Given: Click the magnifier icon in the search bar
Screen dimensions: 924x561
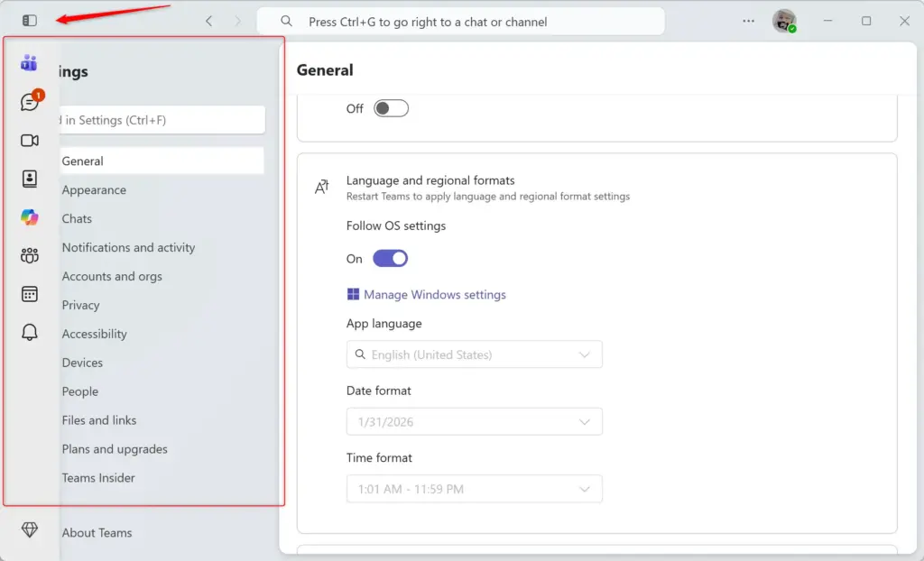Looking at the screenshot, I should pos(286,22).
